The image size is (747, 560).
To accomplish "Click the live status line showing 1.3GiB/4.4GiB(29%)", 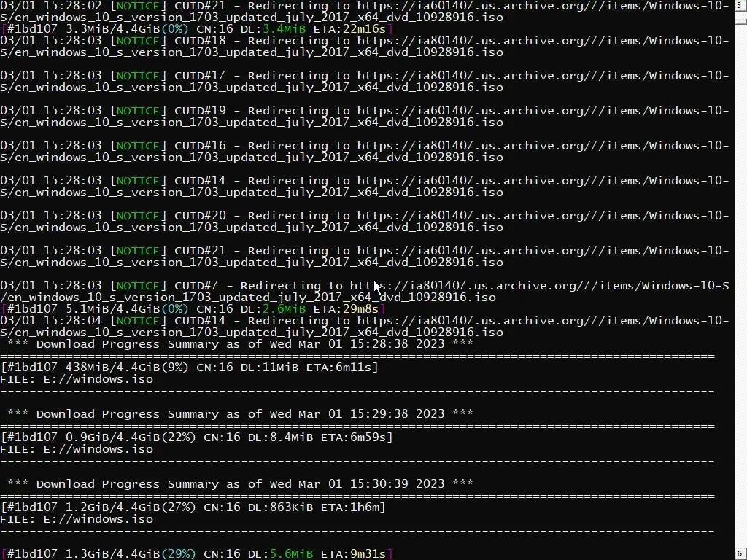I will point(197,554).
